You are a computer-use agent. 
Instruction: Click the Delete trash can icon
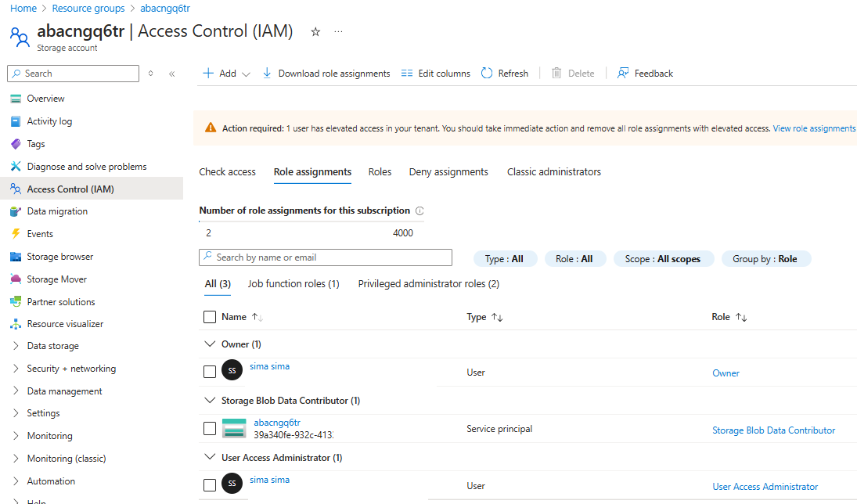[556, 74]
